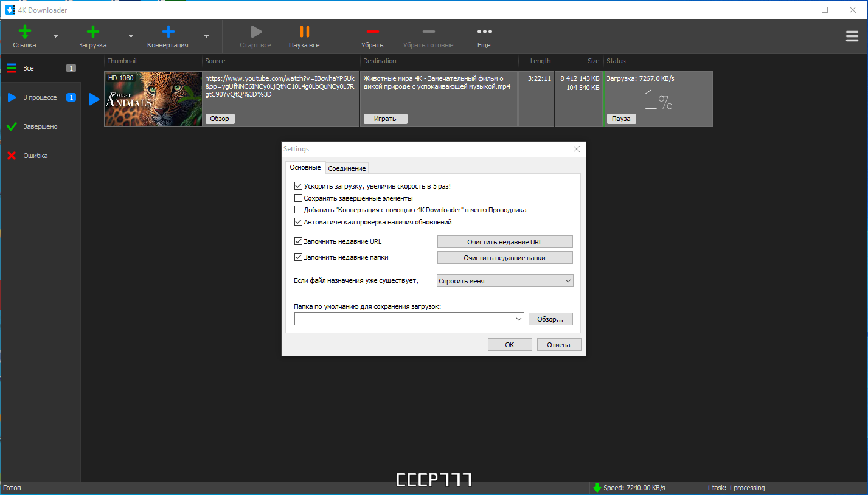Viewport: 868px width, 495px height.
Task: Toggle Запомнить недавние URL checkbox
Action: (x=298, y=241)
